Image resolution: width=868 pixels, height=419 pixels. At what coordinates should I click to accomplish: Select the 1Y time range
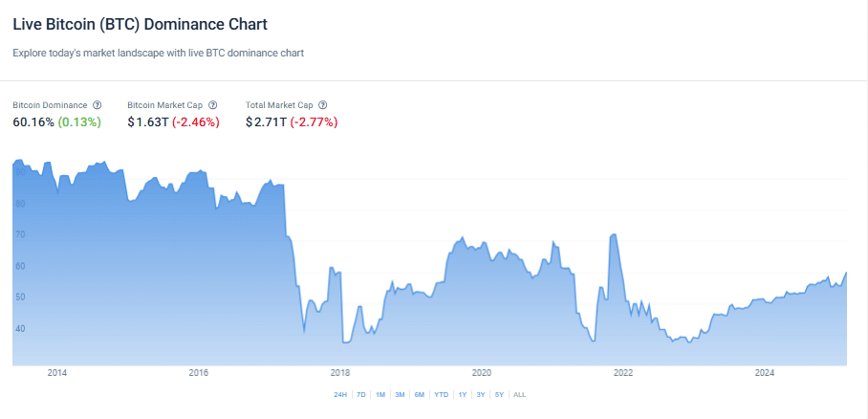(x=463, y=394)
